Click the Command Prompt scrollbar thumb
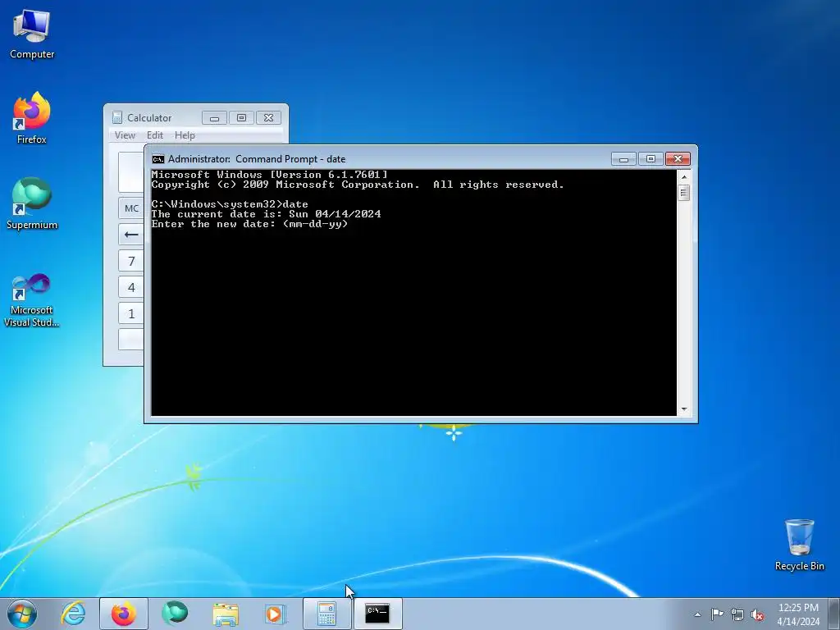Viewport: 840px width, 630px height. [683, 192]
